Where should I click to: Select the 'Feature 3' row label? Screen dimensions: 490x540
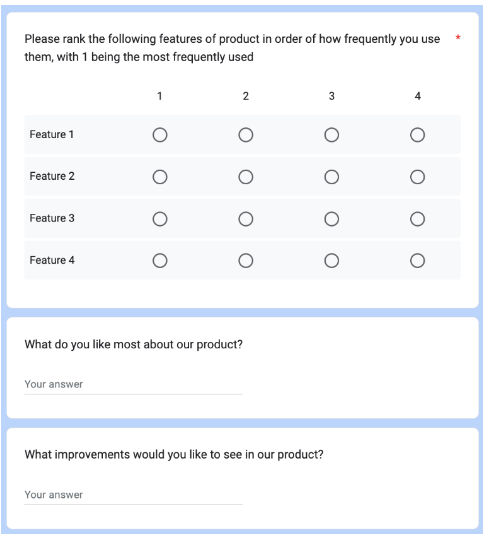52,220
